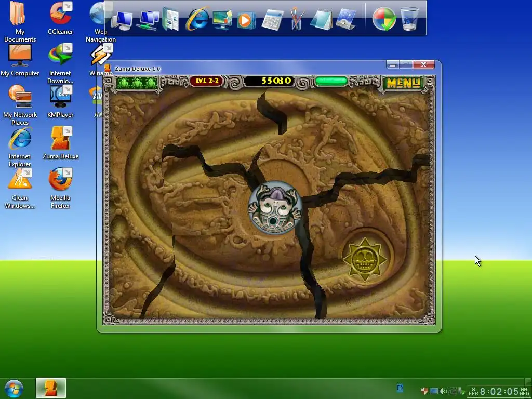The image size is (532, 399).
Task: Open My Network Places icon
Action: pyautogui.click(x=20, y=105)
